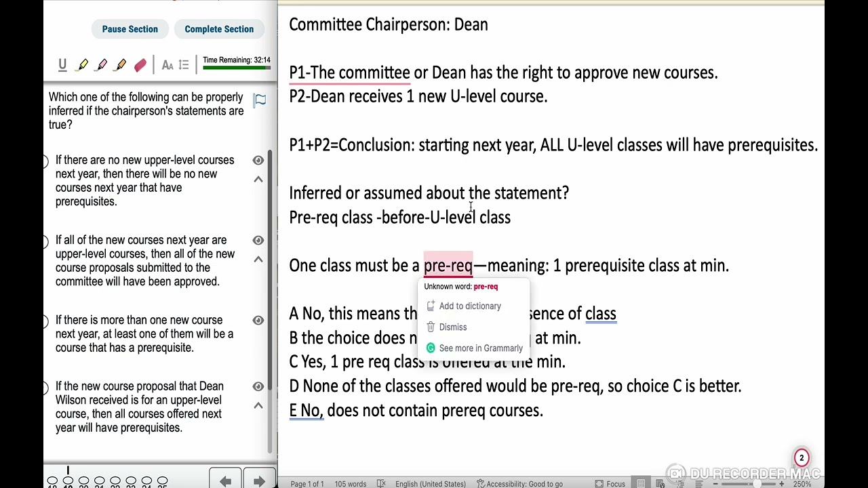Collapse the 'all of the new courses' answer with its chevron
This screenshot has height=488, width=868.
pyautogui.click(x=258, y=259)
